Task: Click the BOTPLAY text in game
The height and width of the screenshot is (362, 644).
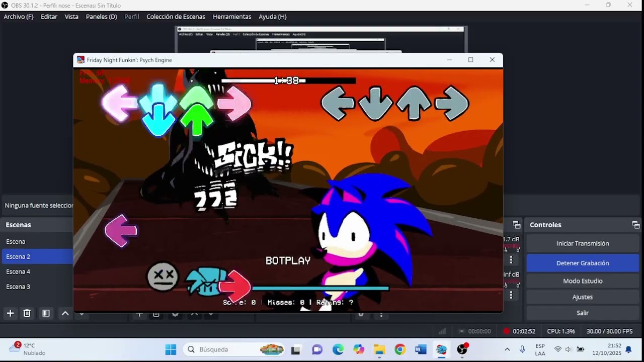Action: point(288,260)
